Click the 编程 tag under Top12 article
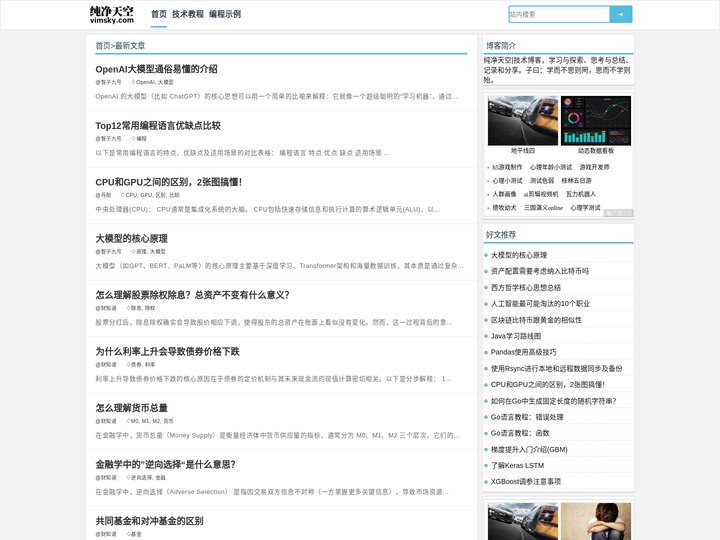 (139, 139)
